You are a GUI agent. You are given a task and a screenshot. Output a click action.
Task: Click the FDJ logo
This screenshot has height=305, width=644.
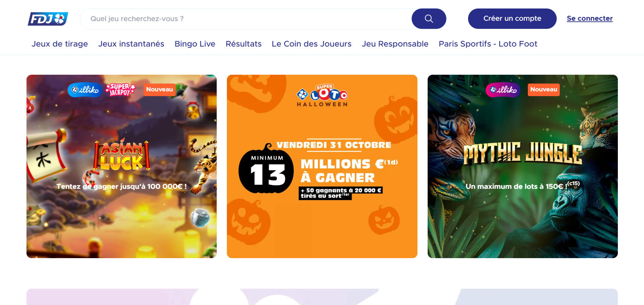[48, 19]
